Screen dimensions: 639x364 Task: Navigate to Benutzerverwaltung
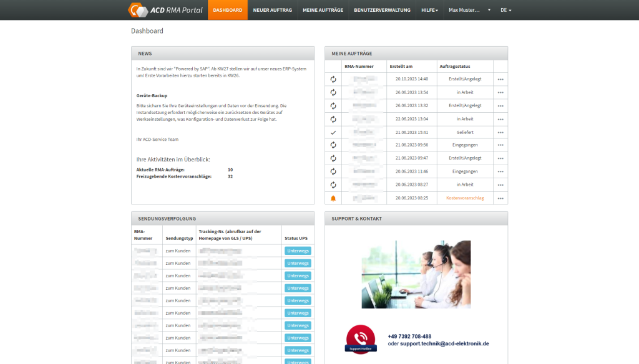pos(382,10)
